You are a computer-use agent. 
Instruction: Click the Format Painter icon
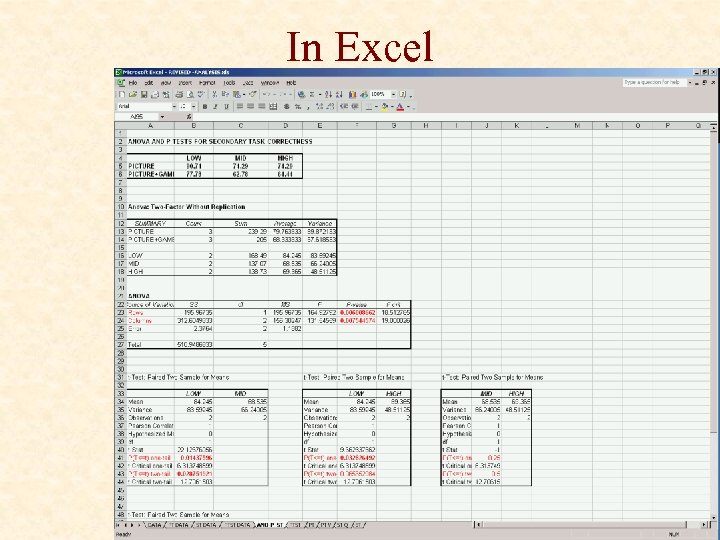253,94
